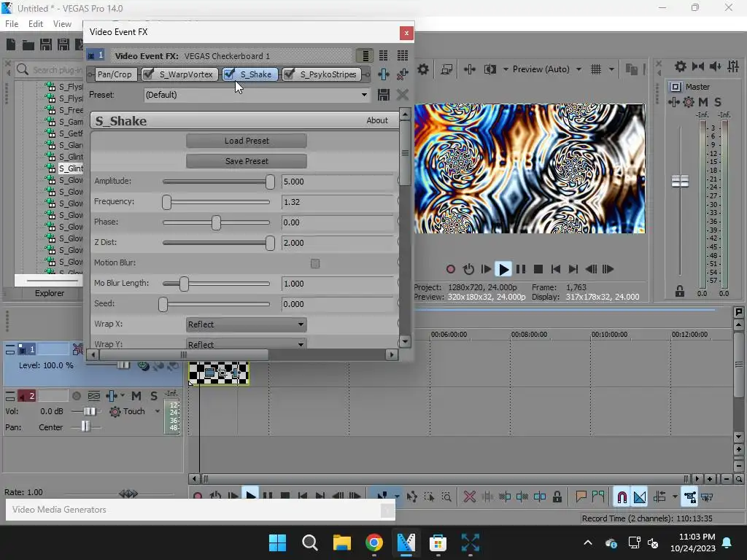Open video output FX in preview toolbar
The height and width of the screenshot is (560, 747).
coord(469,69)
